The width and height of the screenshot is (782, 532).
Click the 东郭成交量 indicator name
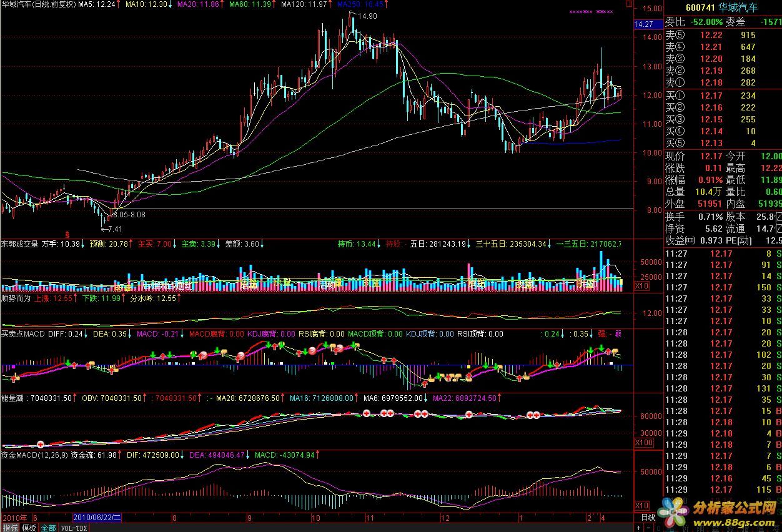click(20, 244)
